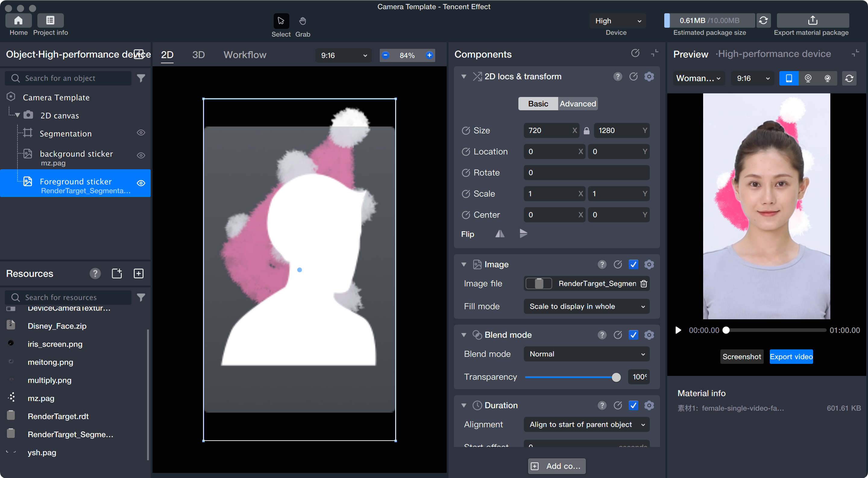The image size is (868, 478).
Task: Collapse the 2D canvas tree node
Action: [x=17, y=116]
